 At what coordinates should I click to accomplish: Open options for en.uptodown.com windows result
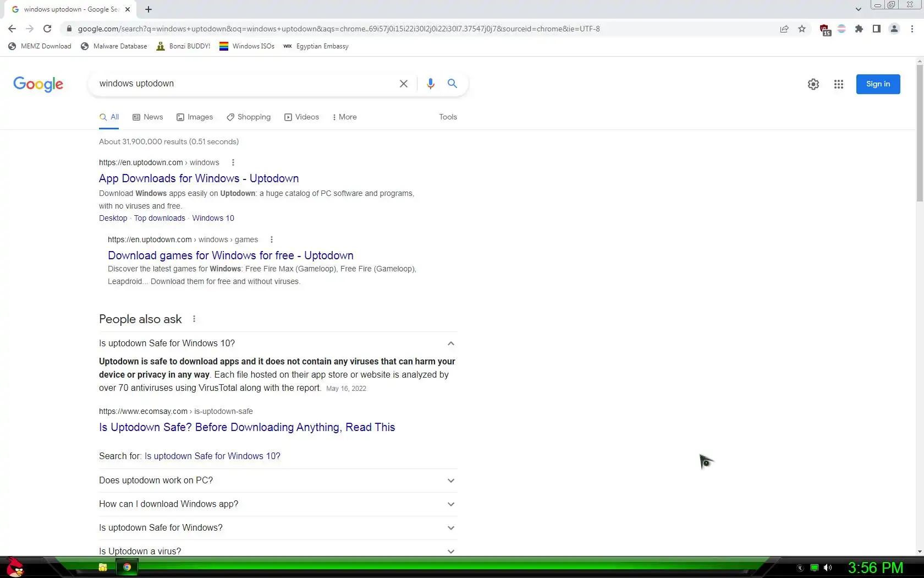point(233,162)
